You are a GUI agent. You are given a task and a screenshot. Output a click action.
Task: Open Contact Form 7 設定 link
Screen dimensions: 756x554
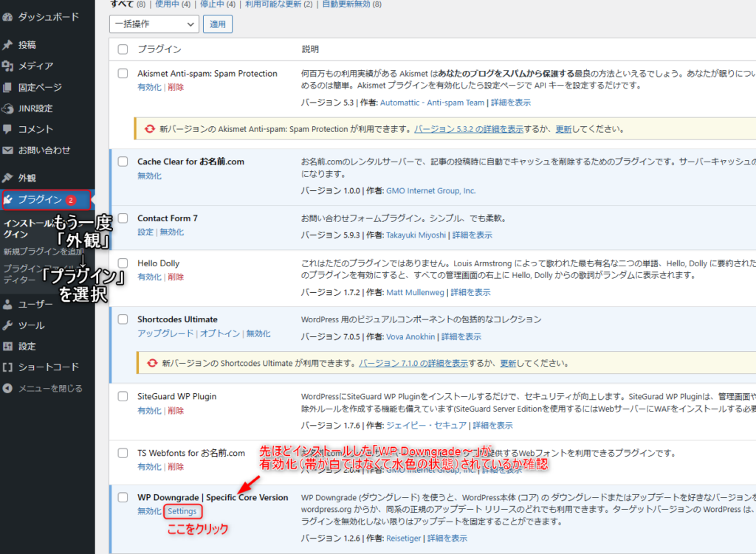pos(145,232)
